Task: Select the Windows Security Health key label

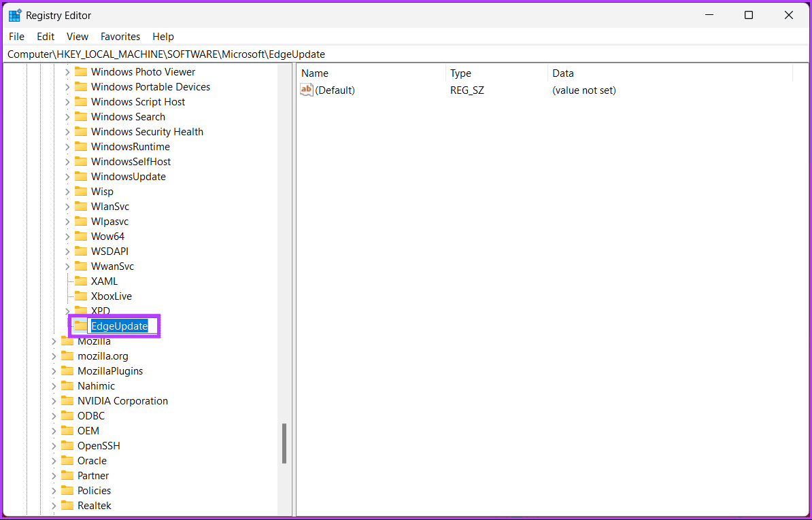Action: [147, 132]
